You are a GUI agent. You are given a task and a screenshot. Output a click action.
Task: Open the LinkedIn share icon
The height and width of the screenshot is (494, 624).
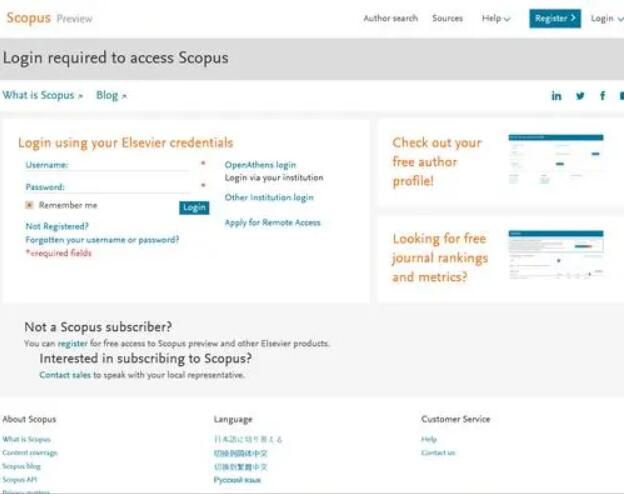point(557,96)
